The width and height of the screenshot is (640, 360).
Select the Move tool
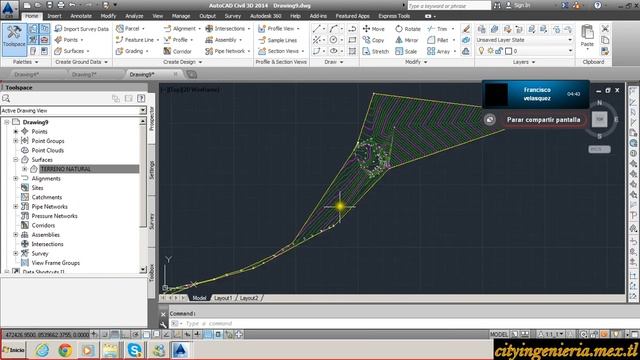coord(373,29)
